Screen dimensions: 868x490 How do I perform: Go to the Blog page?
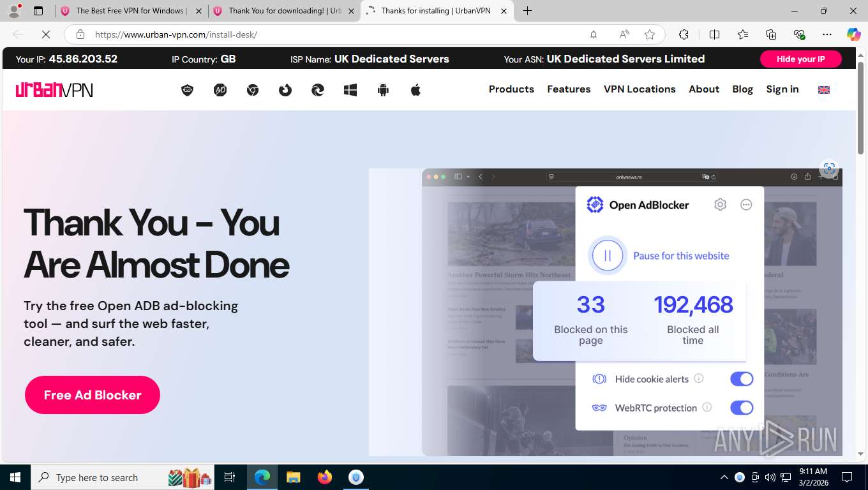(742, 89)
